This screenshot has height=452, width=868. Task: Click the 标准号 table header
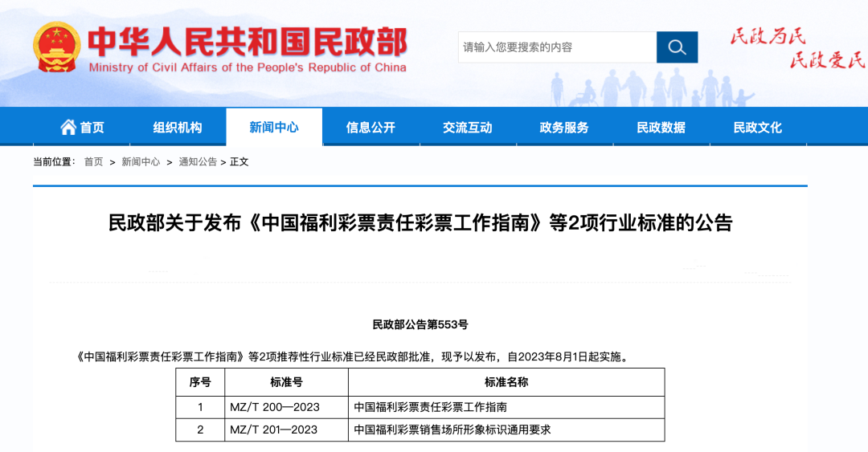(x=287, y=382)
